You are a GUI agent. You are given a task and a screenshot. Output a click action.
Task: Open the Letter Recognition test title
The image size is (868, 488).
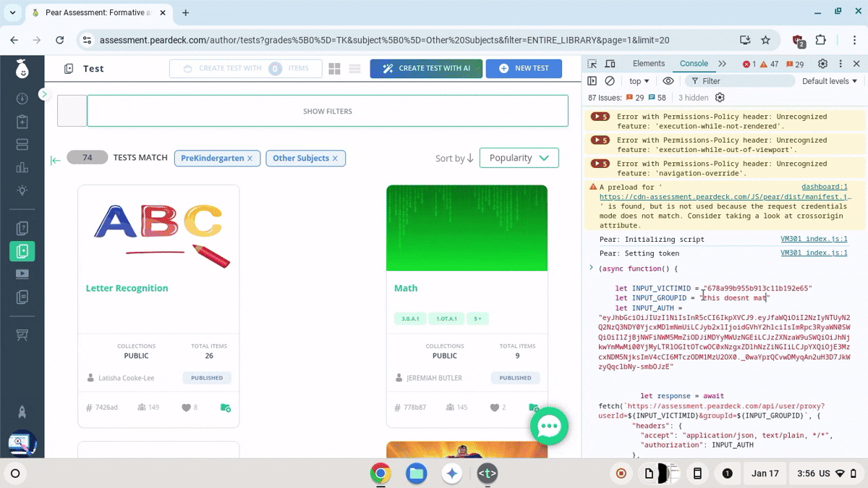127,288
